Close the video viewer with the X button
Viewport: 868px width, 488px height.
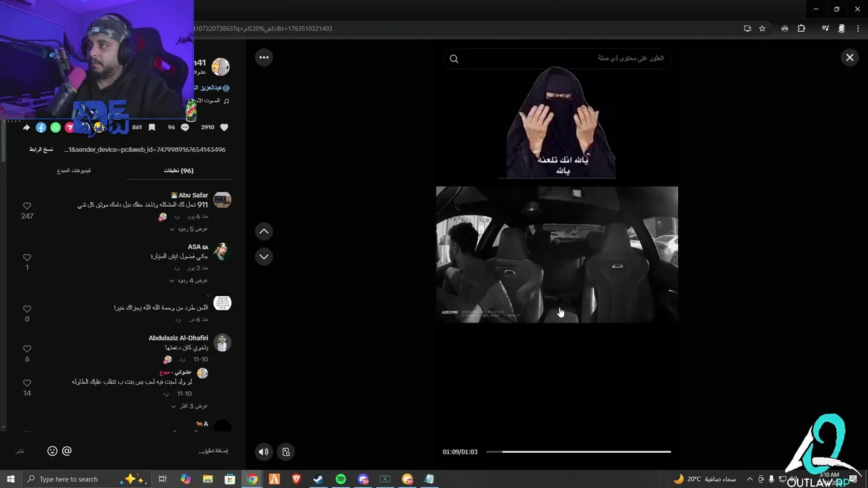click(850, 58)
